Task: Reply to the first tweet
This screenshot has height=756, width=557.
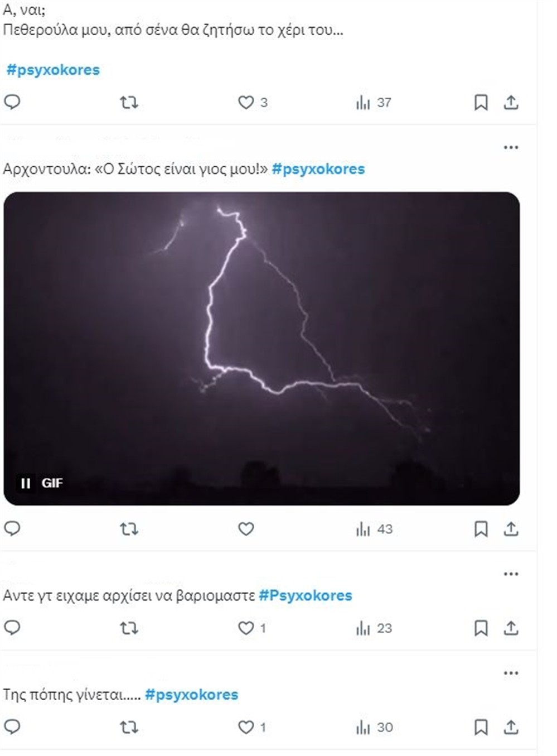Action: 12,102
